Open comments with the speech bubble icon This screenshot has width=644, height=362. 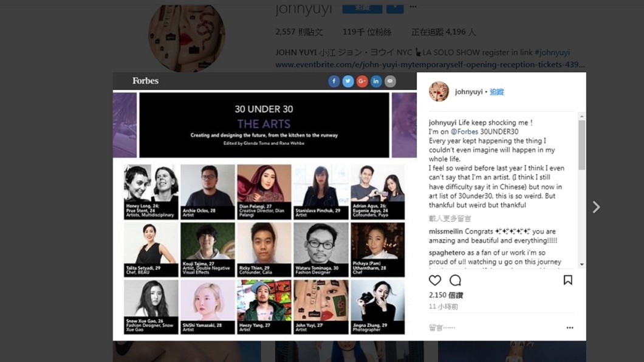455,281
